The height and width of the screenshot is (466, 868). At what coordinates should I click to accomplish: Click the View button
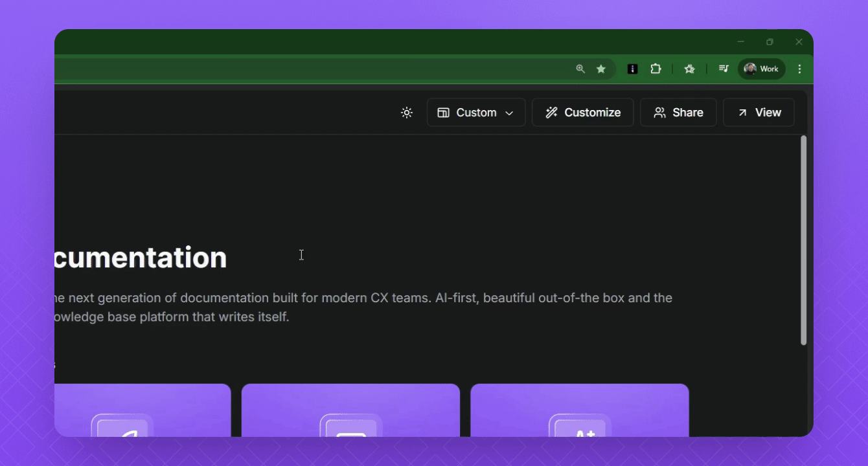pyautogui.click(x=759, y=113)
